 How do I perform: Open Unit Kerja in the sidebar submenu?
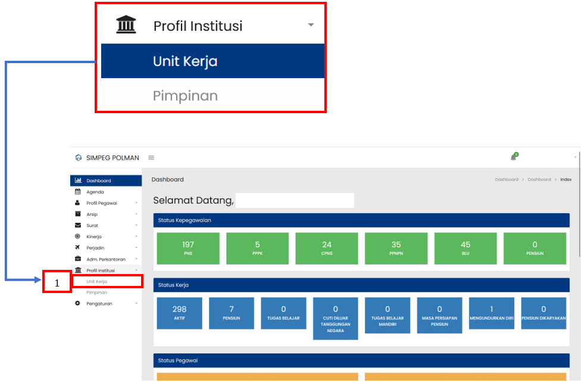(96, 281)
